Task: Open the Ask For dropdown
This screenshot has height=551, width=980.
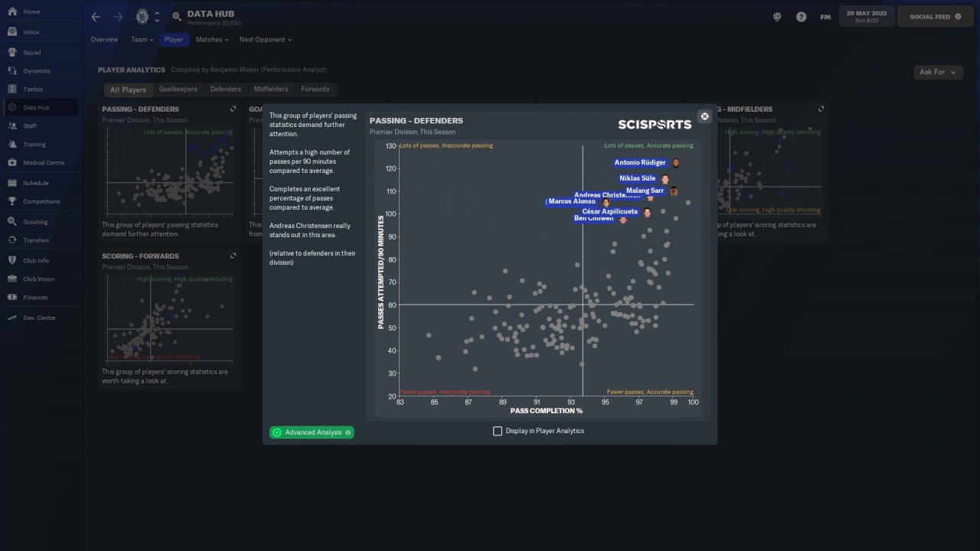Action: tap(938, 72)
